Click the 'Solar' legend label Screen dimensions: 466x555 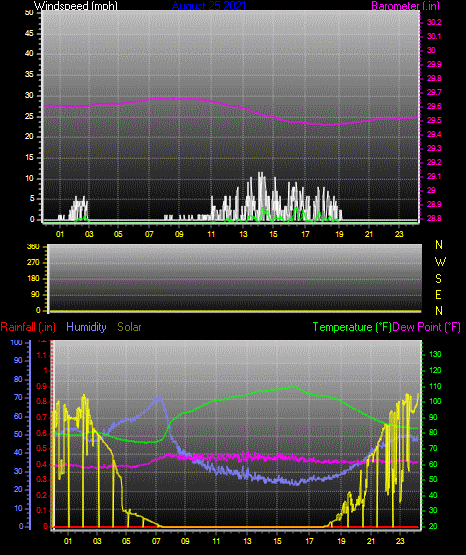click(x=129, y=327)
